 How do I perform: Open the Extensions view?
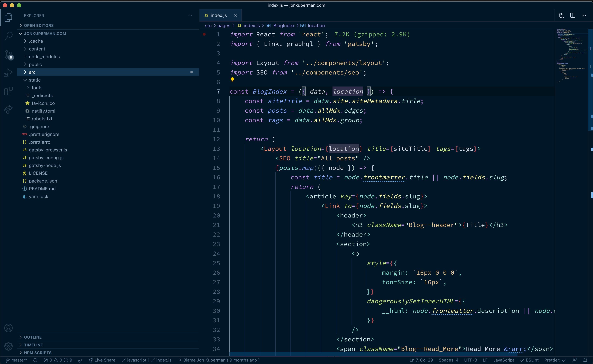click(x=8, y=91)
